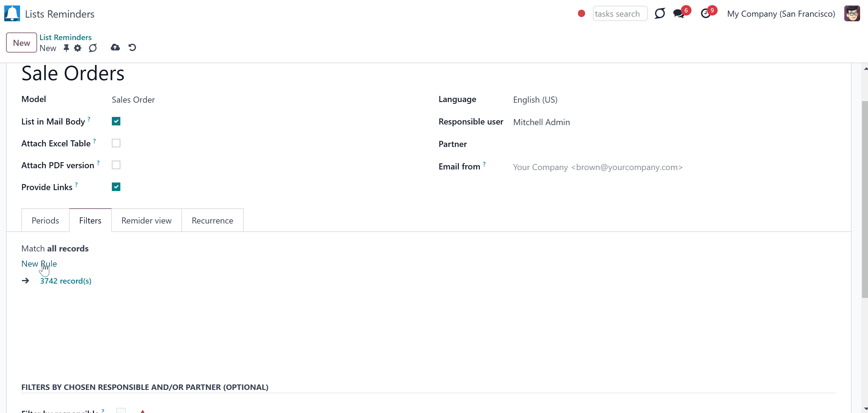Click the cloud upload save icon
This screenshot has width=868, height=413.
click(x=115, y=47)
